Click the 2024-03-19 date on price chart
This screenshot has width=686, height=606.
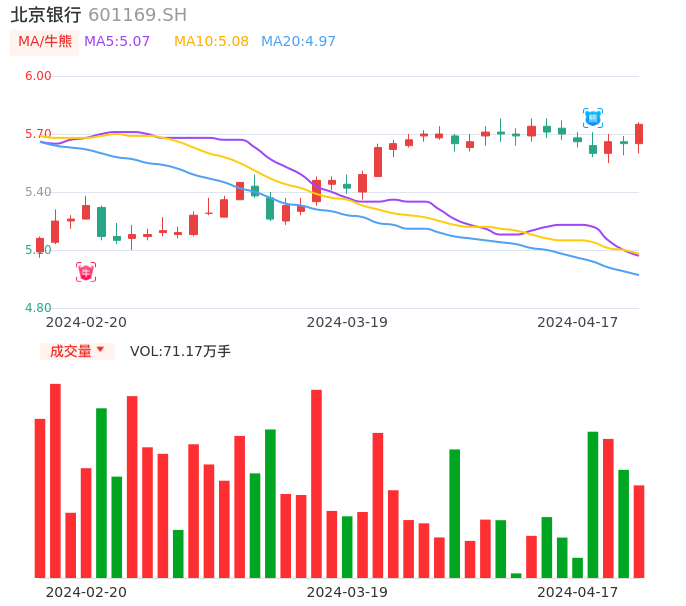[x=347, y=322]
